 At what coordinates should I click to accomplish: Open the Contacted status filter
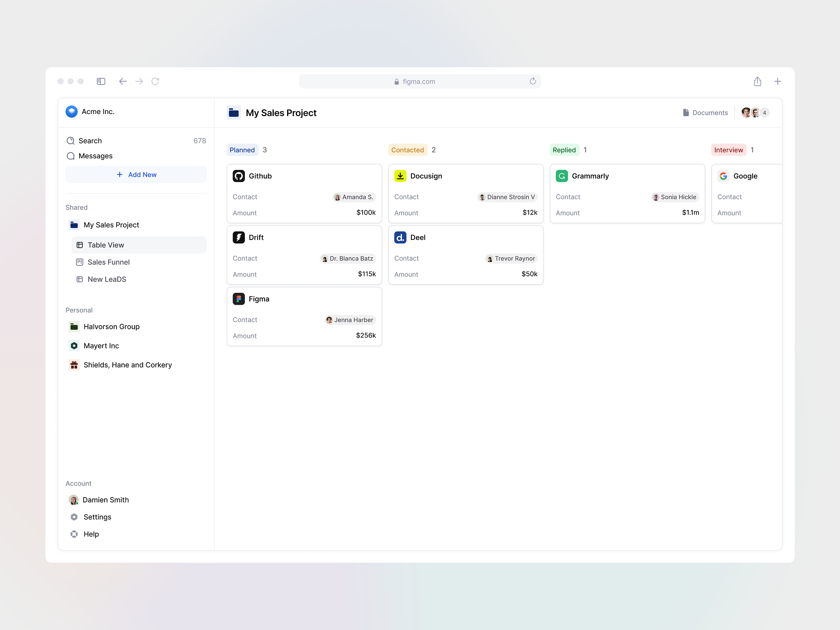tap(407, 150)
